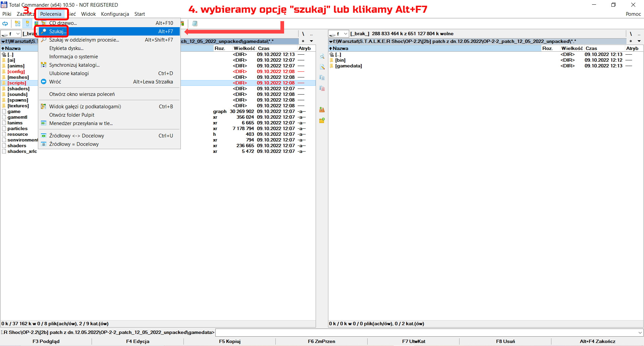Click the red Move files icon in middle bar

tap(322, 89)
